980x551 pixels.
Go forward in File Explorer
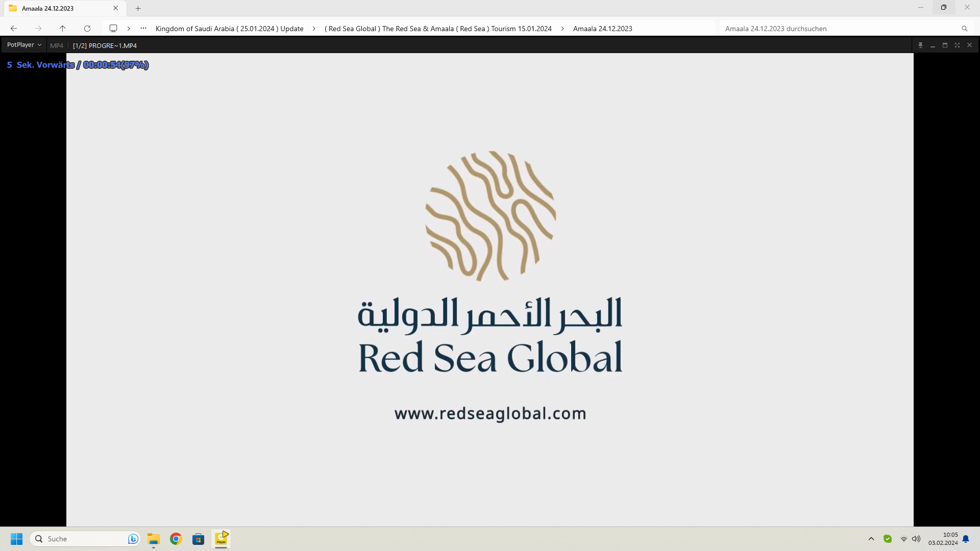(38, 29)
